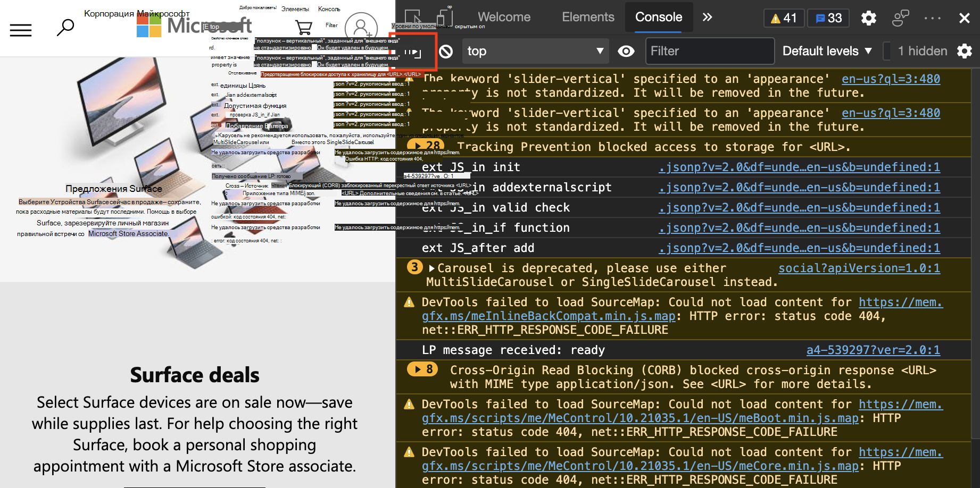This screenshot has width=980, height=488.
Task: Click the LP message received: ready log text
Action: pyautogui.click(x=513, y=350)
